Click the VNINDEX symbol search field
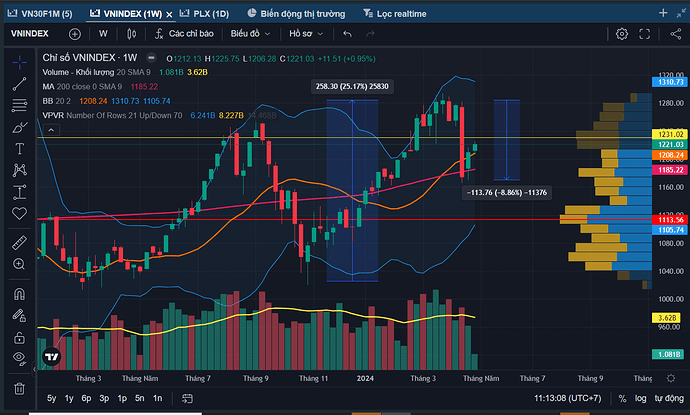This screenshot has width=690, height=415. (x=33, y=33)
